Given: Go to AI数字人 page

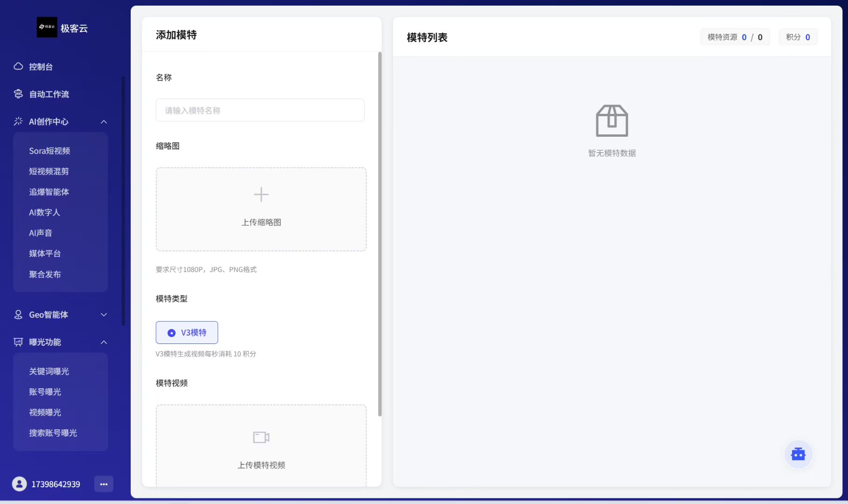Looking at the screenshot, I should pos(44,212).
